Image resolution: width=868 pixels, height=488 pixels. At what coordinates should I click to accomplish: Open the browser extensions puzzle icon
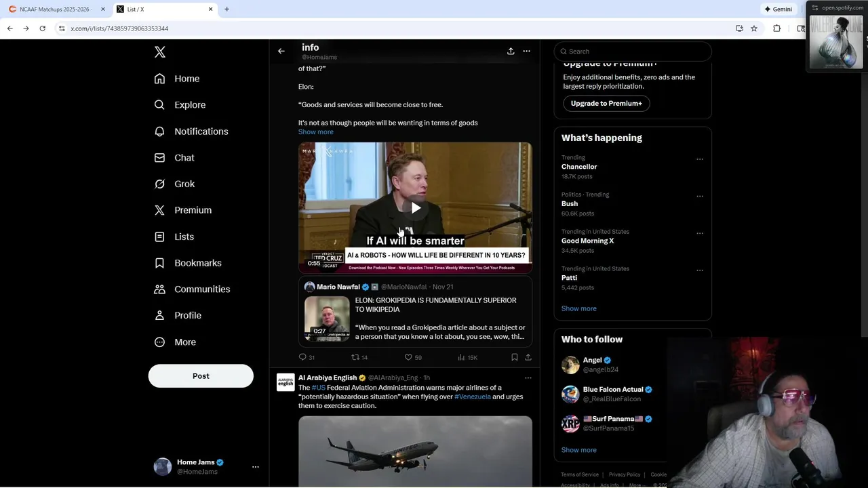[x=777, y=28]
